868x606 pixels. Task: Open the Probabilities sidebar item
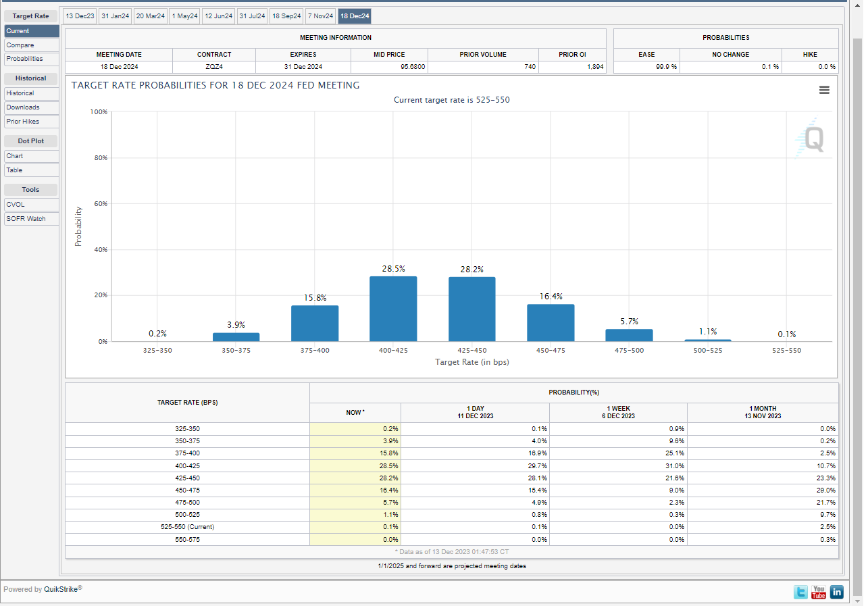click(32, 59)
